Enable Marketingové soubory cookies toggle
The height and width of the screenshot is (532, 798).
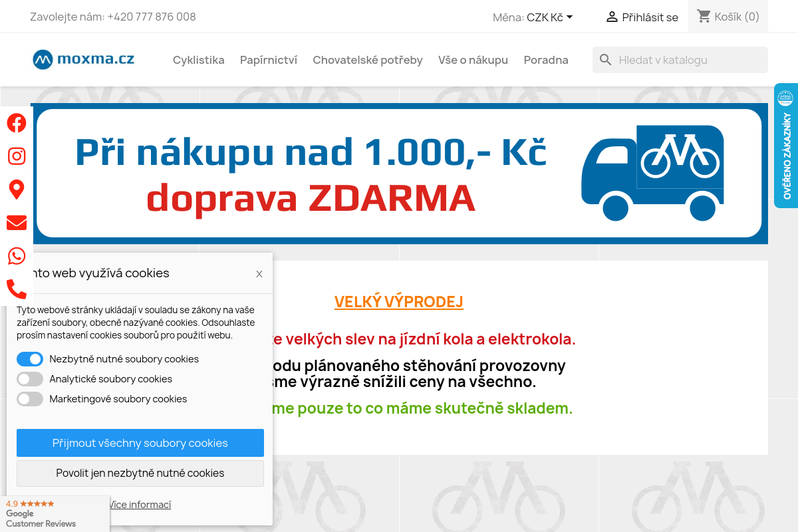coord(30,398)
